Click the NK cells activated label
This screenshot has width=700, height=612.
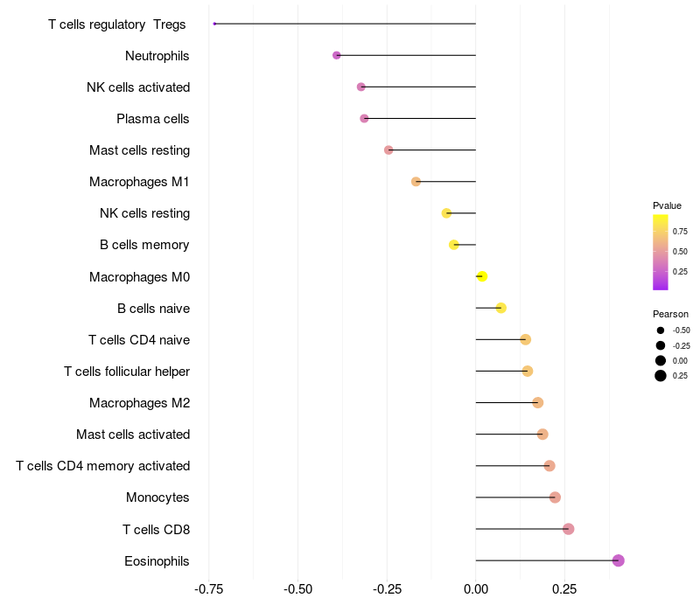(138, 87)
